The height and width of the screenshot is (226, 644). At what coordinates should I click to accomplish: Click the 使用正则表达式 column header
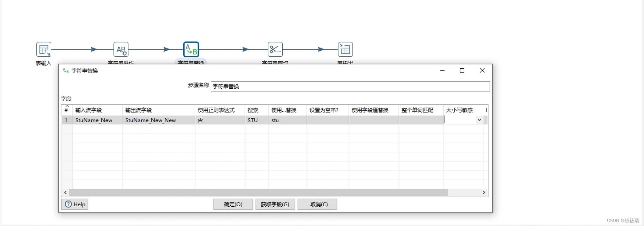tap(220, 110)
